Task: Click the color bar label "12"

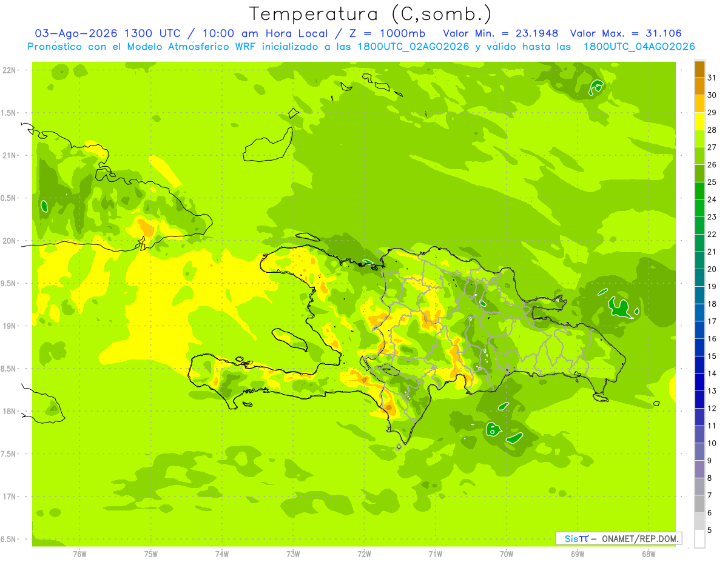Action: (x=712, y=408)
